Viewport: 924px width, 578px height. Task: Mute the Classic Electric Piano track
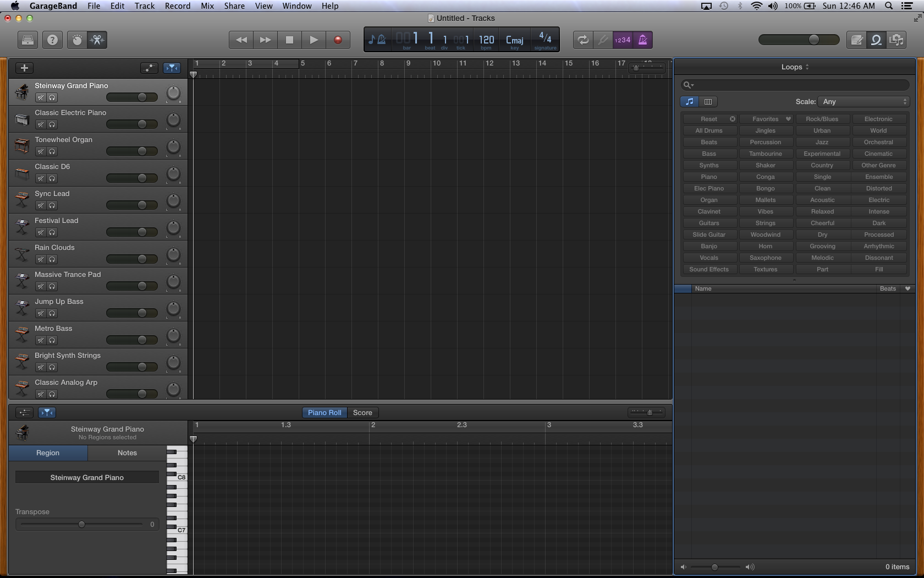point(41,124)
